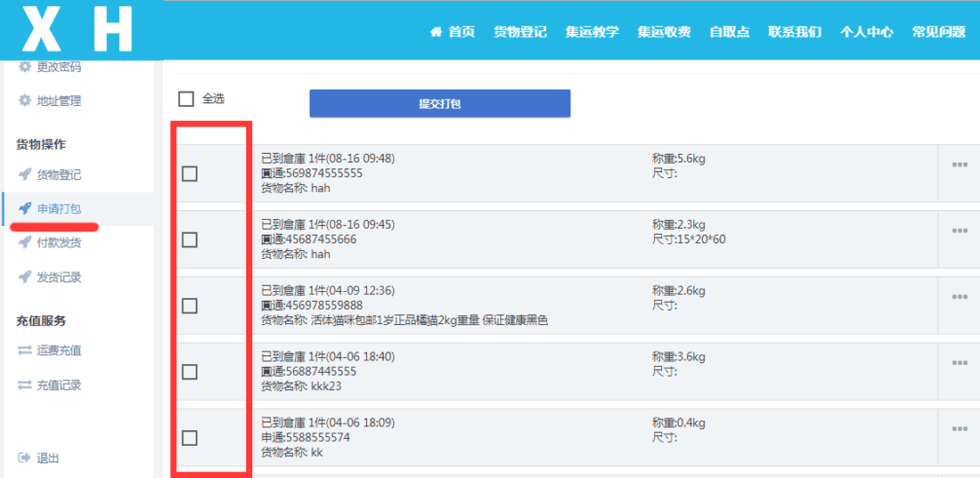Select the checkbox for package kkk23
Screen dimensions: 980x478
[190, 372]
